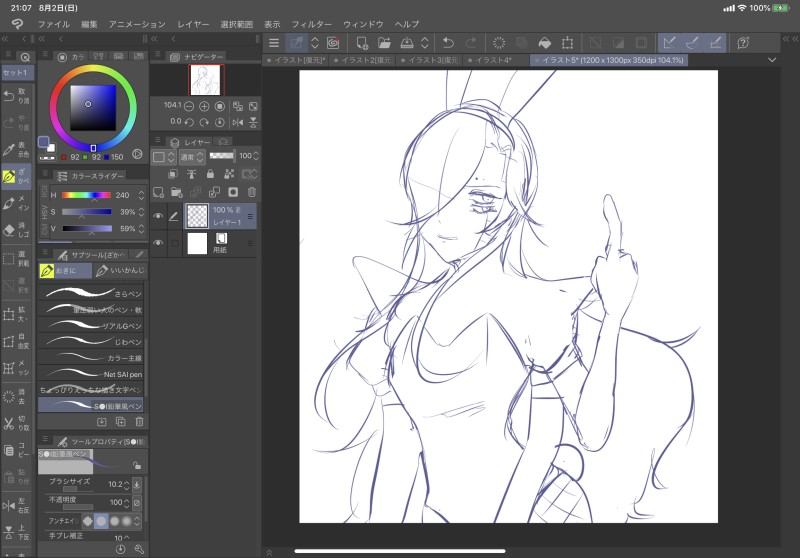Select the eraser tool in left toolbar
The width and height of the screenshot is (800, 558).
9,231
